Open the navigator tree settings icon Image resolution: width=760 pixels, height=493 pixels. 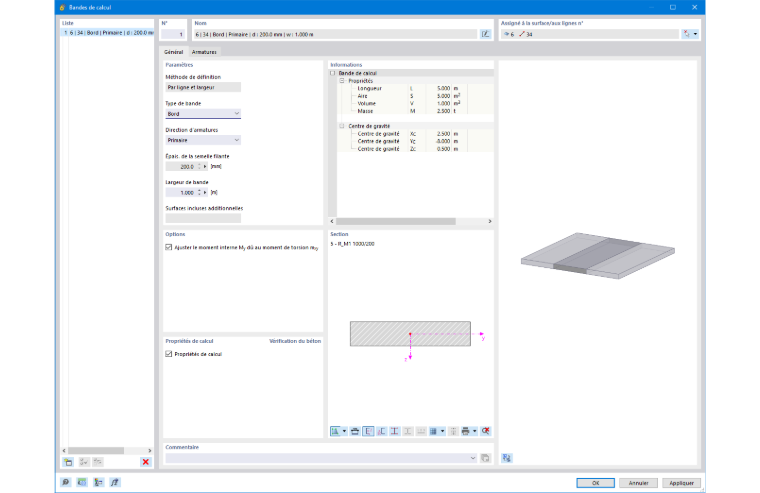click(98, 482)
